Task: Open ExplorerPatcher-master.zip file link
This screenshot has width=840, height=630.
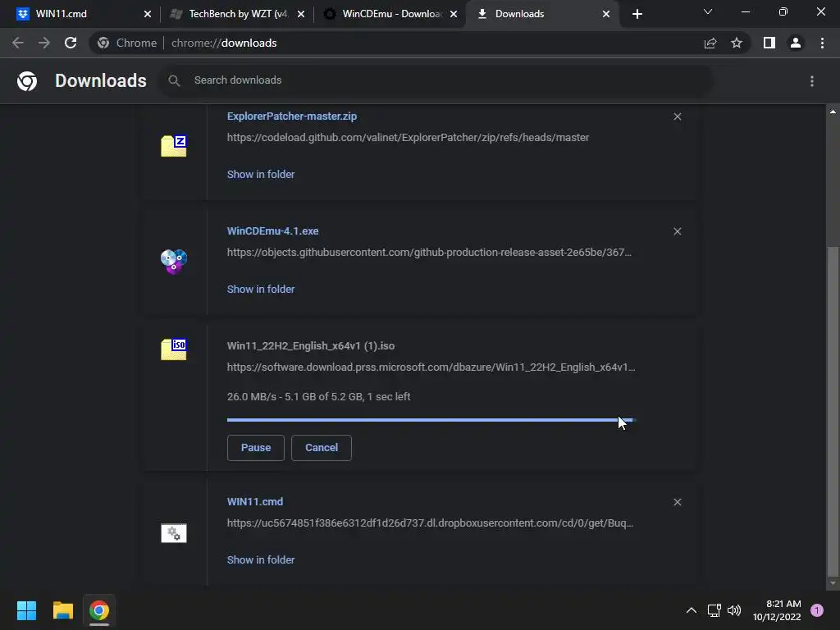Action: (x=292, y=116)
